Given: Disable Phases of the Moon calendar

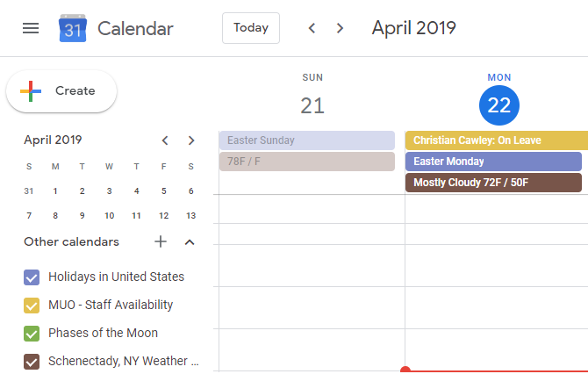Looking at the screenshot, I should point(32,334).
